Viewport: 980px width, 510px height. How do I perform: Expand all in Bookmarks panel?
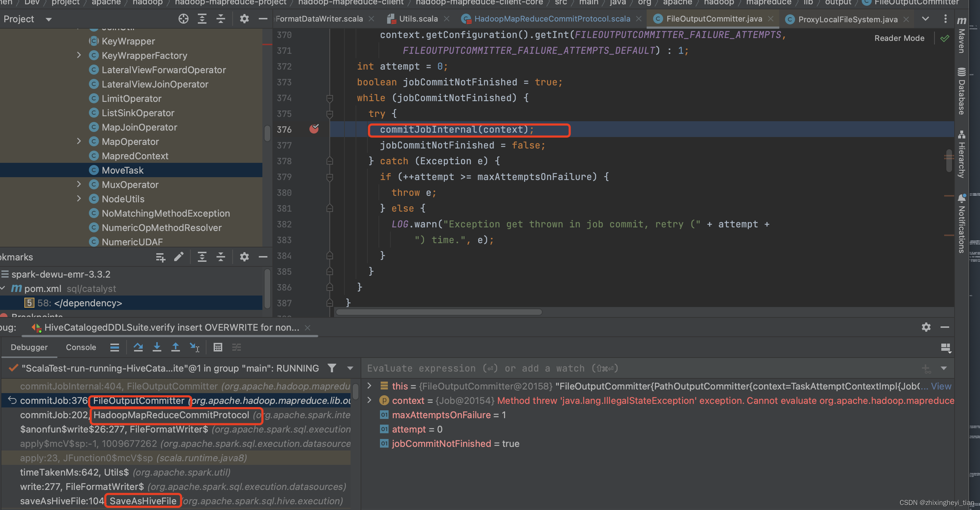coord(202,257)
